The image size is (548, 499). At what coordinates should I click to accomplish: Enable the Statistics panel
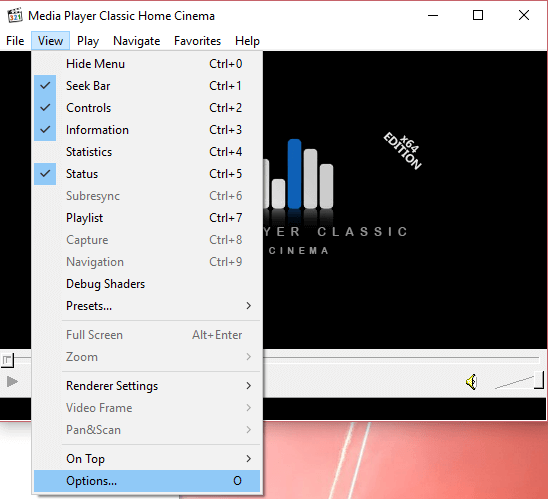coord(147,152)
